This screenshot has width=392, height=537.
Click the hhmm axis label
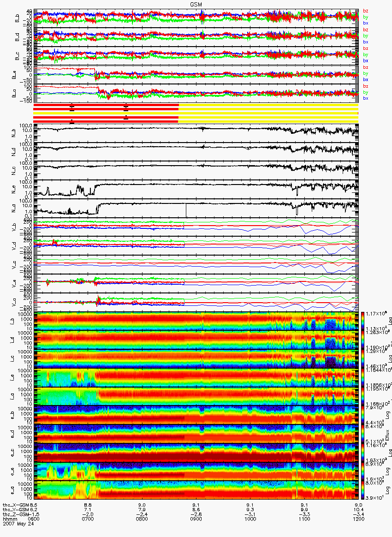9,519
